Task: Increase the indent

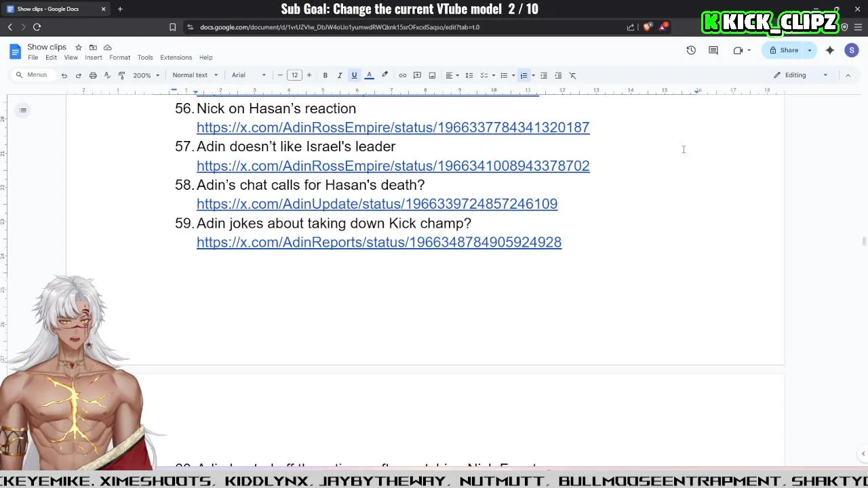Action: tap(558, 75)
